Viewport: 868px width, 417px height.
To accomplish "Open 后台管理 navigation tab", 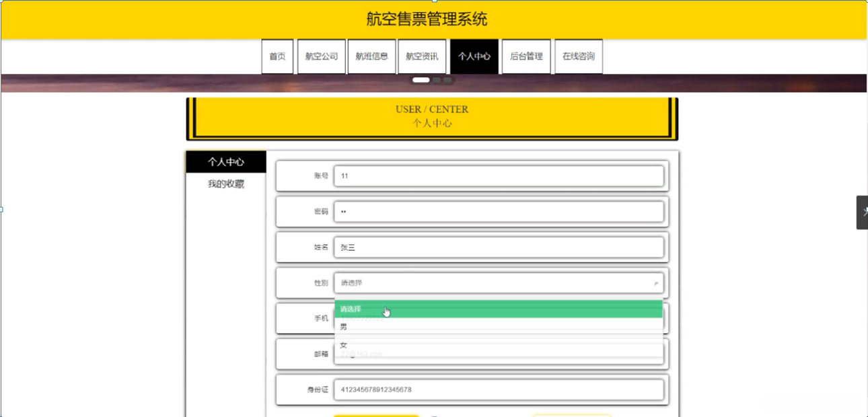I will click(x=526, y=56).
